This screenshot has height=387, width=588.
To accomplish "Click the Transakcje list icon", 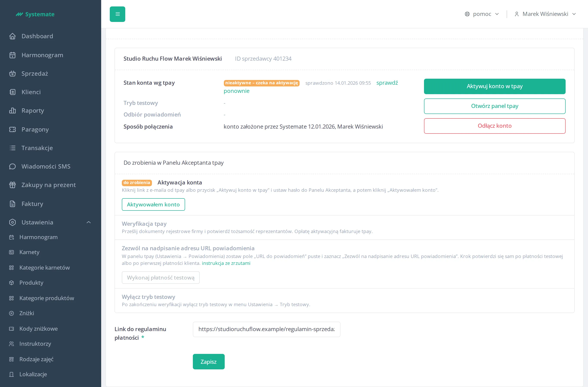I will [12, 148].
